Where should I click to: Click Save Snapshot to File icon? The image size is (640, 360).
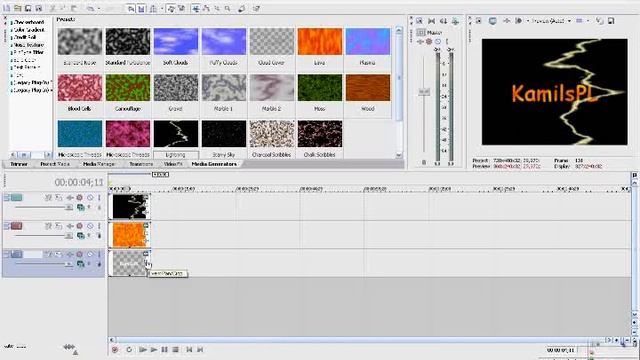611,21
